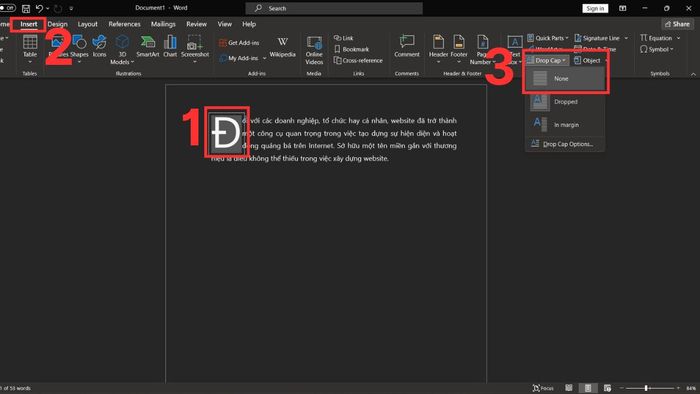Insert a SmartArt graphic

(148, 46)
